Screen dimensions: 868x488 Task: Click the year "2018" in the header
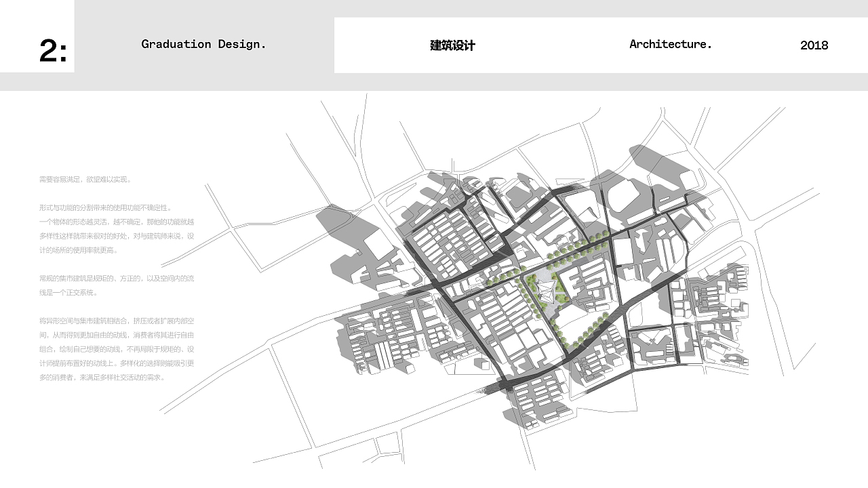coord(814,45)
